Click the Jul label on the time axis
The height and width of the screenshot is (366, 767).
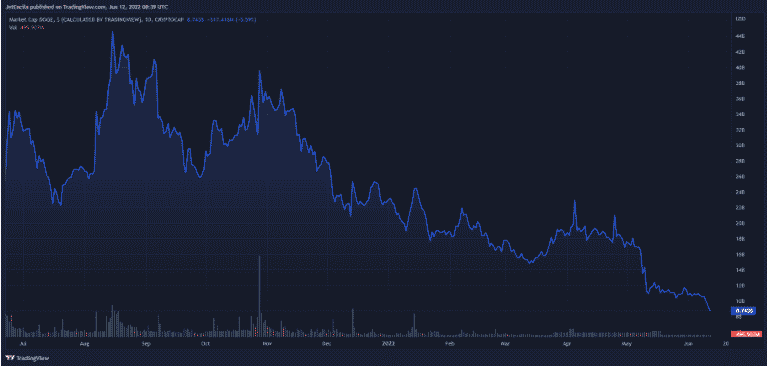click(x=22, y=344)
